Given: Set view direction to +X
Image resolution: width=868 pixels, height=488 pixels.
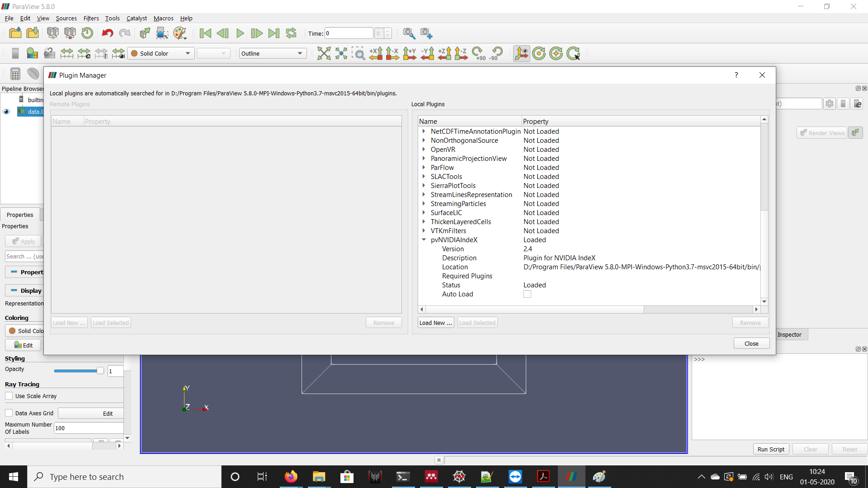Looking at the screenshot, I should [376, 53].
